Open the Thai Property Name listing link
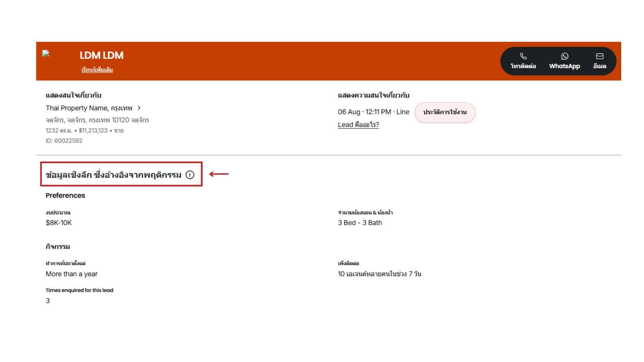The image size is (644, 362). 89,108
